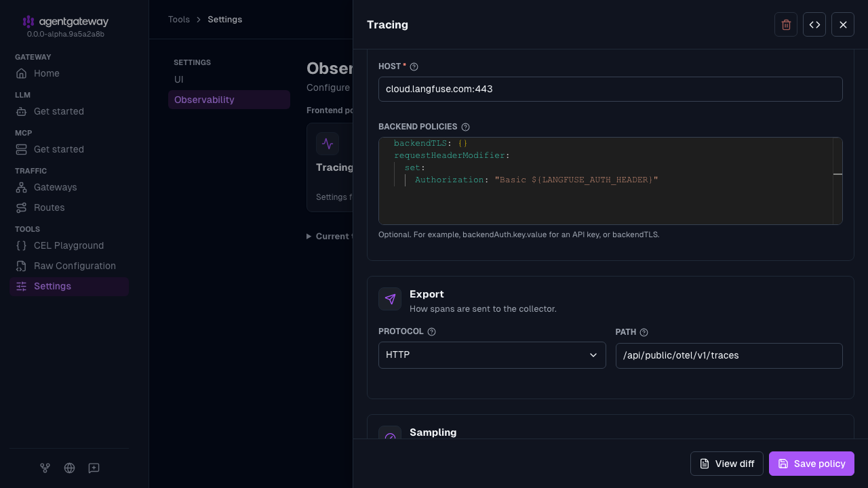868x488 pixels.
Task: Open Raw Configuration page
Action: [69, 266]
